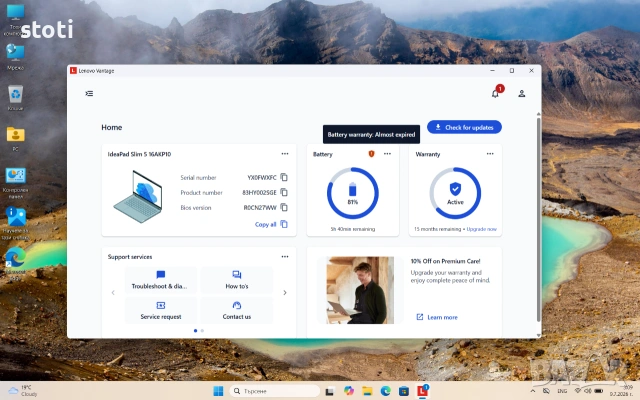This screenshot has width=640, height=400.
Task: Open the weather widget on the taskbar
Action: [x=23, y=391]
